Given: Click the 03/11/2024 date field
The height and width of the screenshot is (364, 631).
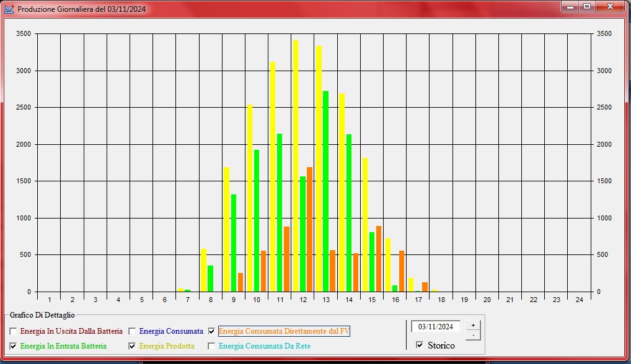Looking at the screenshot, I should [436, 327].
